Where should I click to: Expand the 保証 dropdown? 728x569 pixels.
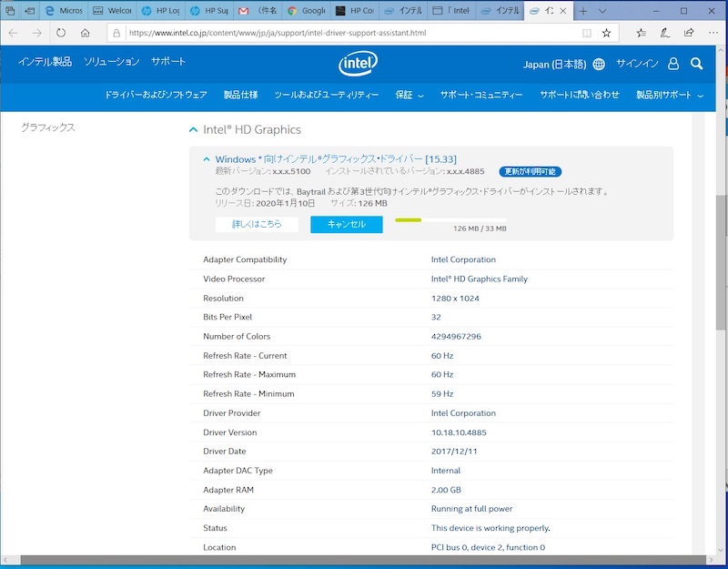point(409,95)
